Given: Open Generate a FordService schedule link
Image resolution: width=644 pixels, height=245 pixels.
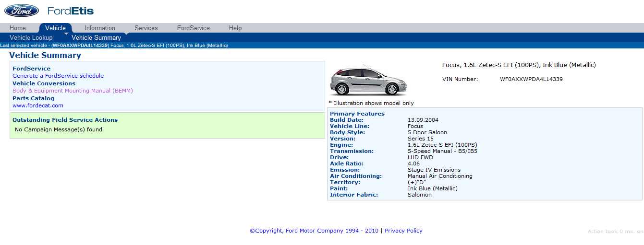Looking at the screenshot, I should pyautogui.click(x=58, y=76).
